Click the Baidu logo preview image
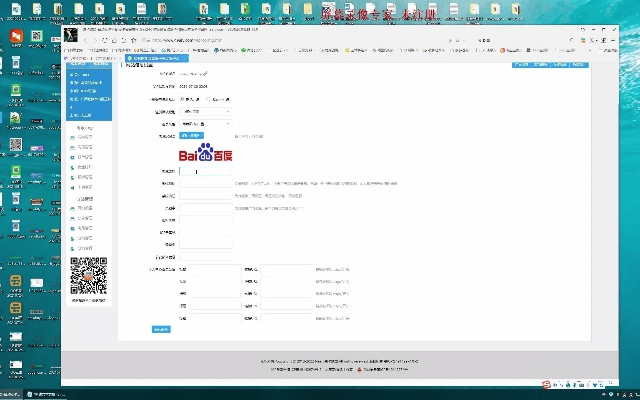The width and height of the screenshot is (640, 400). (x=205, y=154)
